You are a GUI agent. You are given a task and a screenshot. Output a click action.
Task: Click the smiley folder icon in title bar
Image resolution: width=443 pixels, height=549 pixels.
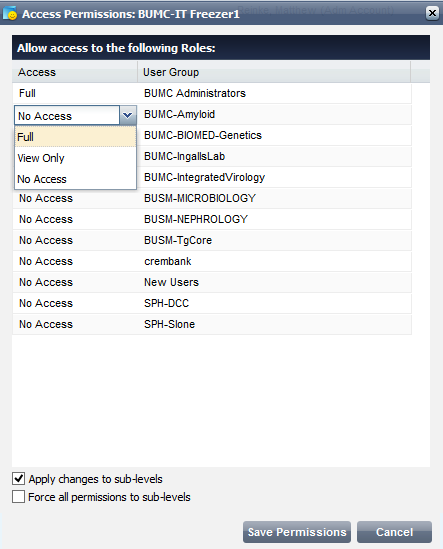pos(10,13)
